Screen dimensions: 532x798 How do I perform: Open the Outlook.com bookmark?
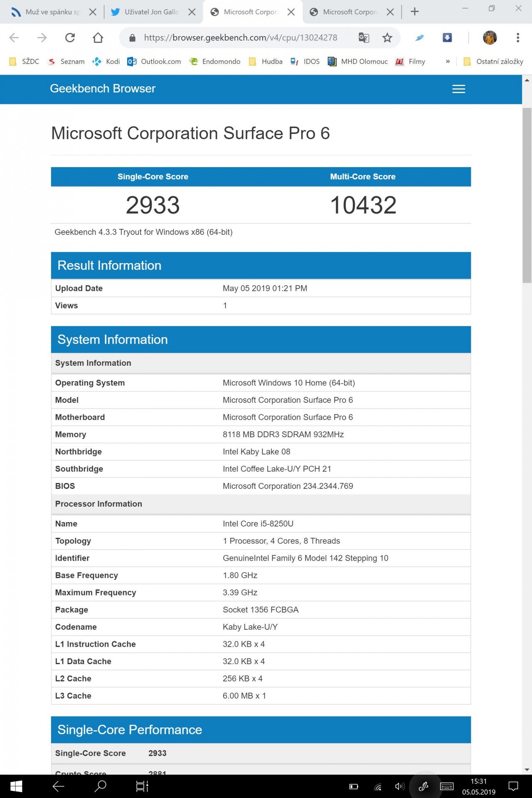(154, 62)
